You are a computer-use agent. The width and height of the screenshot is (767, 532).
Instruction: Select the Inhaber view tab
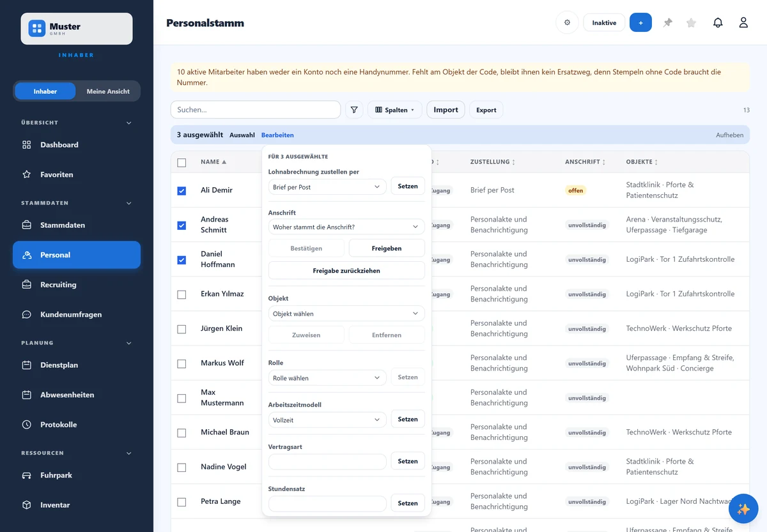pyautogui.click(x=45, y=91)
